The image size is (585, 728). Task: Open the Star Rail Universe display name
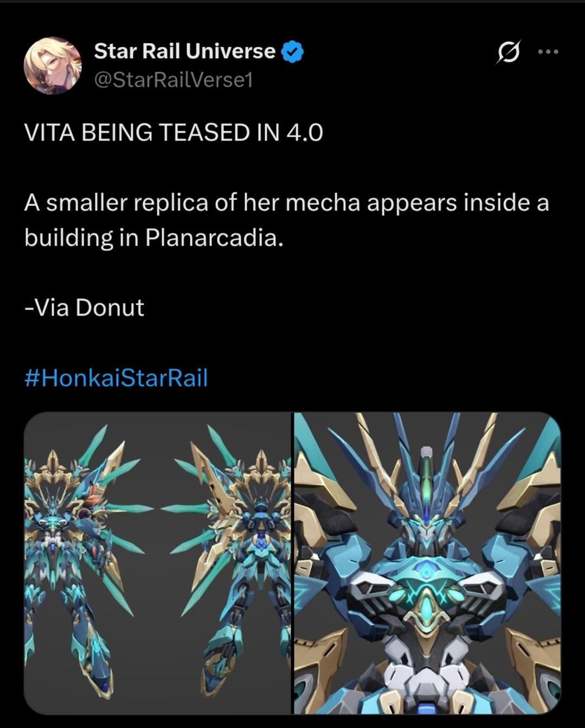(x=184, y=51)
